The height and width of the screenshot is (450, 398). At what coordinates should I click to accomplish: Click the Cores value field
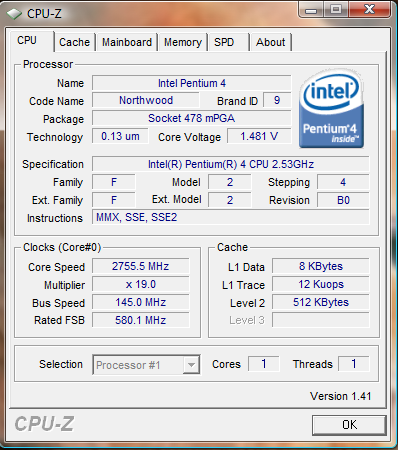[263, 364]
